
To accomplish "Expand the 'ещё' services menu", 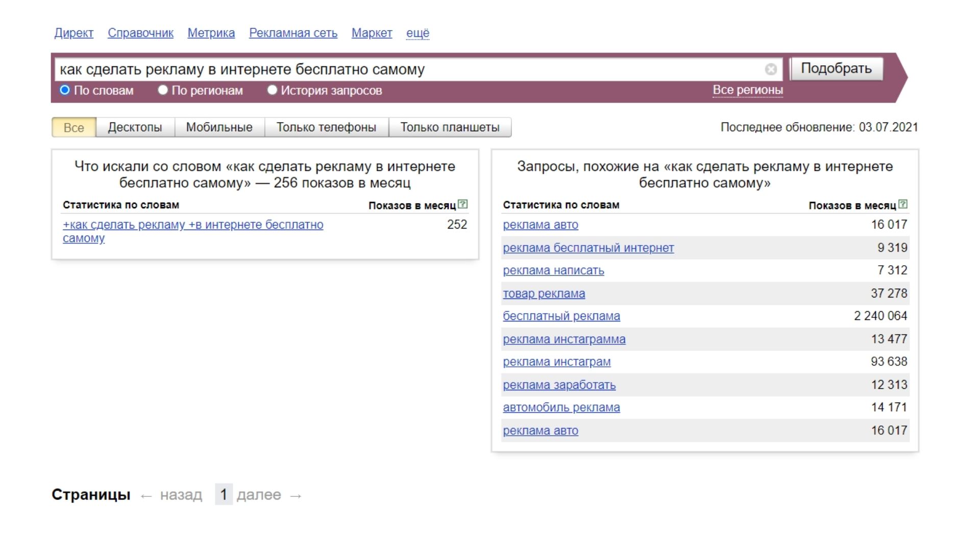I will pos(418,33).
